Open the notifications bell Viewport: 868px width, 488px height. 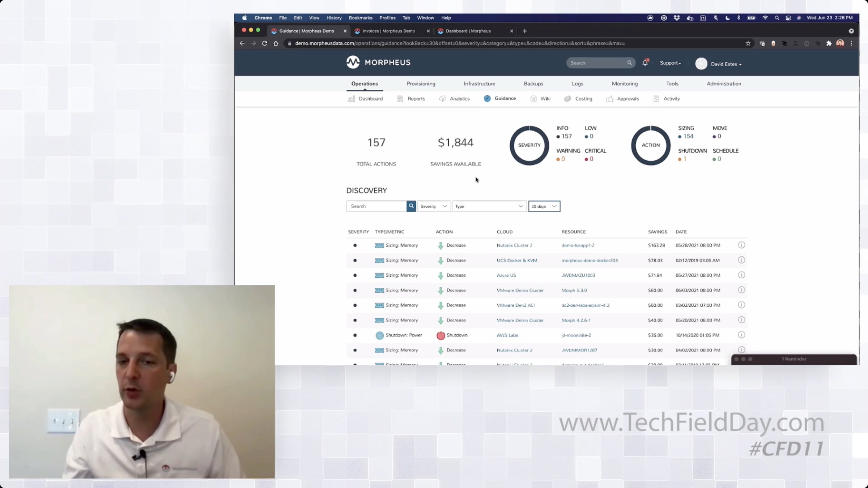click(645, 63)
